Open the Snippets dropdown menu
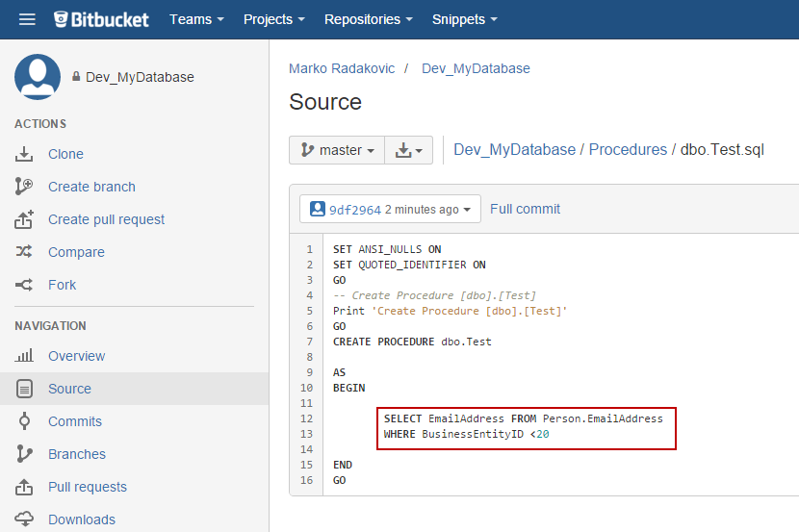The width and height of the screenshot is (799, 532). click(465, 19)
